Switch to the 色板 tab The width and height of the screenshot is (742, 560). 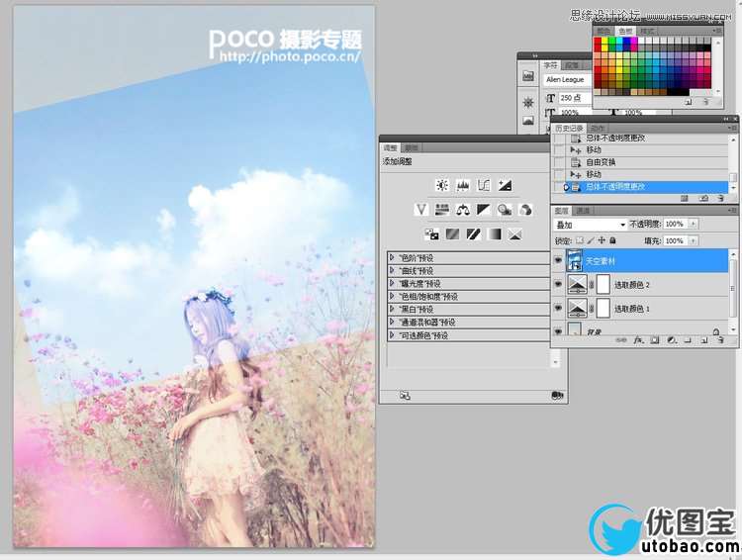pos(625,31)
